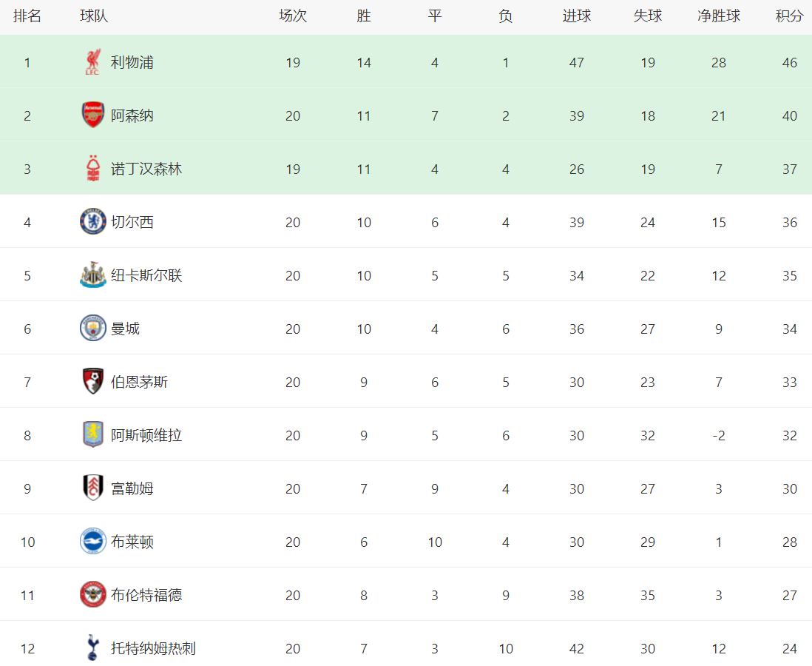Select the 积分 column header
The width and height of the screenshot is (812, 666).
point(789,16)
